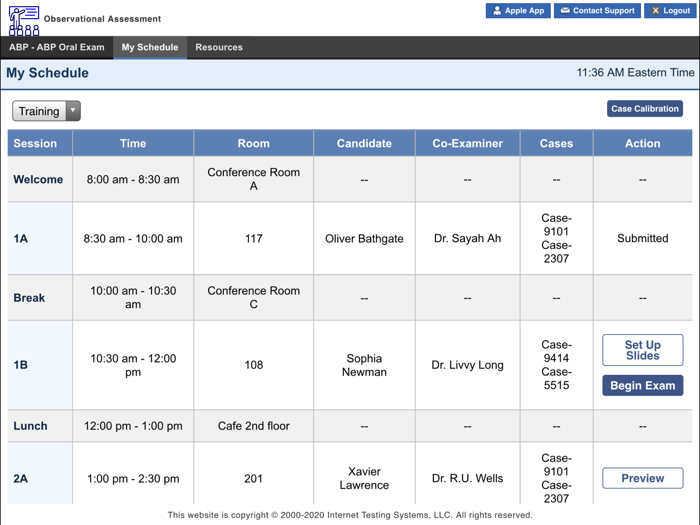This screenshot has height=525, width=700.
Task: Click the Session column header
Action: [36, 143]
